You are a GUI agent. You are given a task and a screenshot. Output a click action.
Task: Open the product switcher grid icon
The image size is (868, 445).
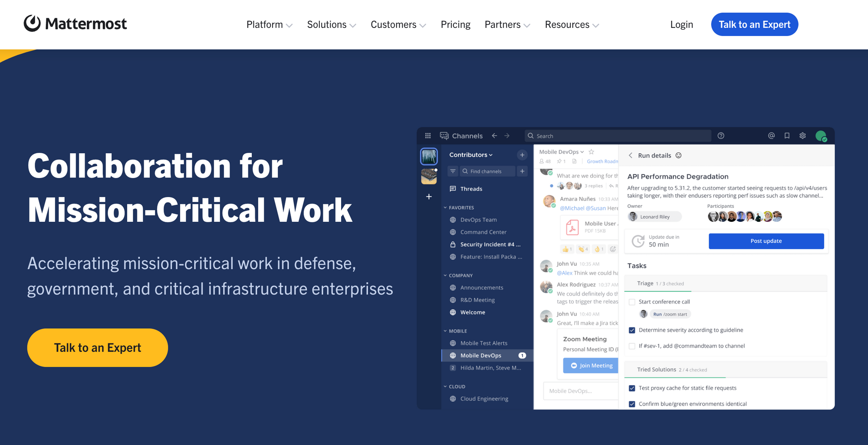pyautogui.click(x=428, y=136)
